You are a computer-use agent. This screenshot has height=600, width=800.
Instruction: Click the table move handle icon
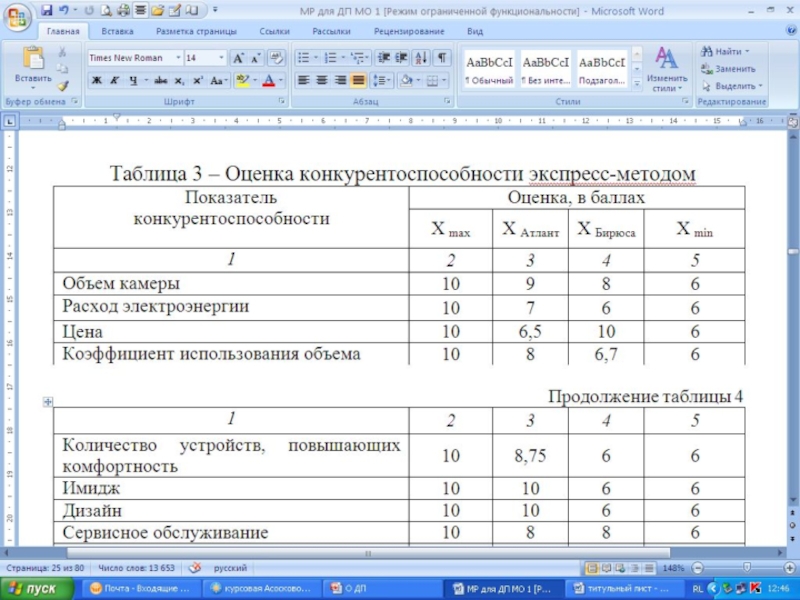47,401
